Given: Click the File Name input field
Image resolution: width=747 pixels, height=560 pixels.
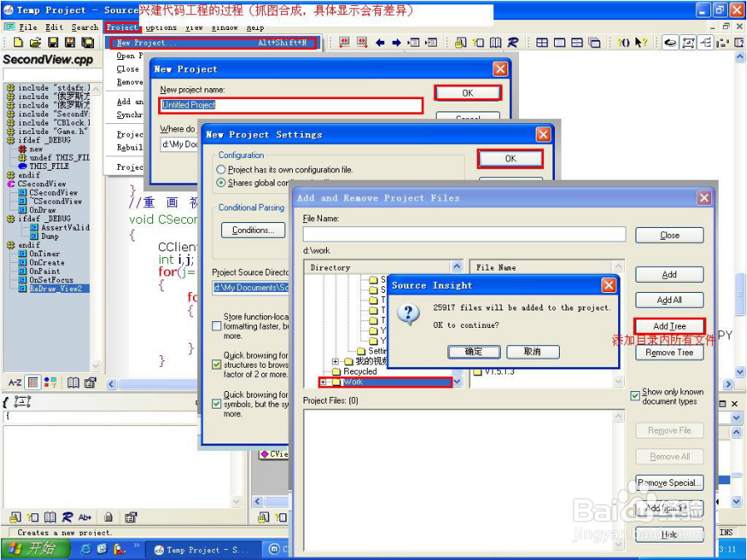Looking at the screenshot, I should pos(464,234).
